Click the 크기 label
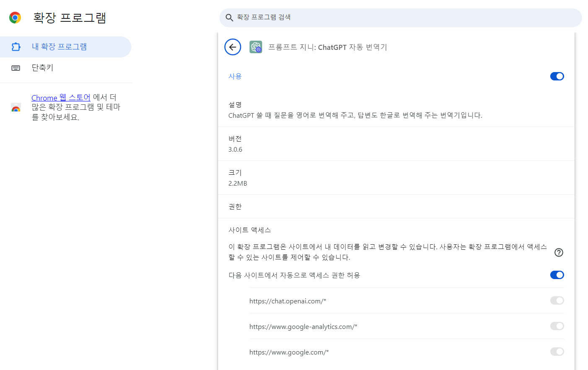This screenshot has height=370, width=588. (235, 173)
